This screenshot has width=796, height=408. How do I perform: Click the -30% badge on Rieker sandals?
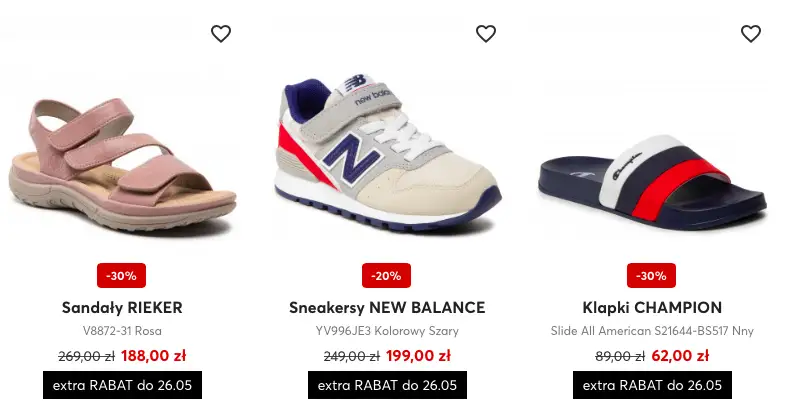122,275
